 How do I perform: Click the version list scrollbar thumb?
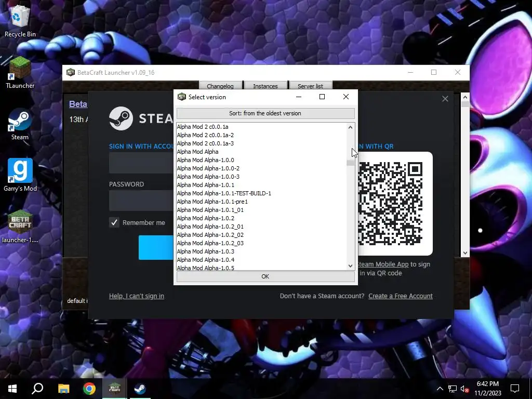[x=350, y=163]
